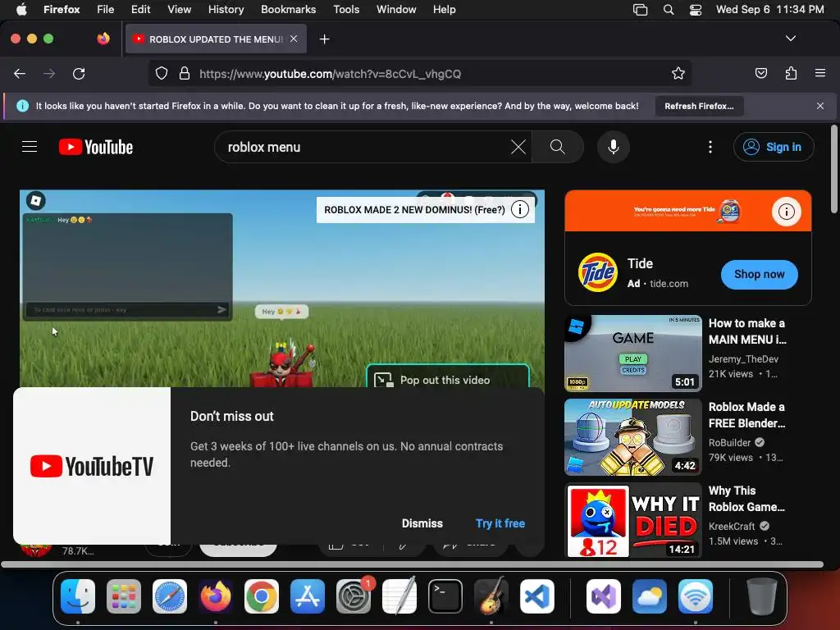
Task: Open Firefox extensions puzzle icon
Action: point(791,73)
